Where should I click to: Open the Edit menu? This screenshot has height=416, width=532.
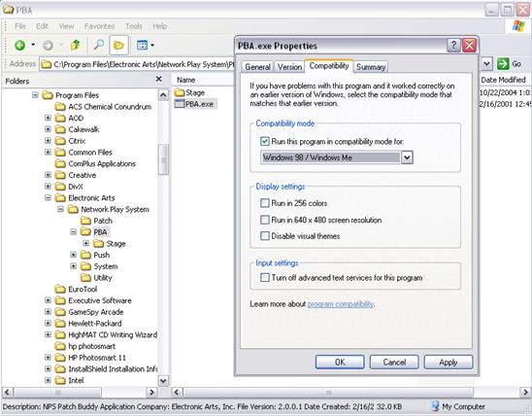[x=42, y=26]
